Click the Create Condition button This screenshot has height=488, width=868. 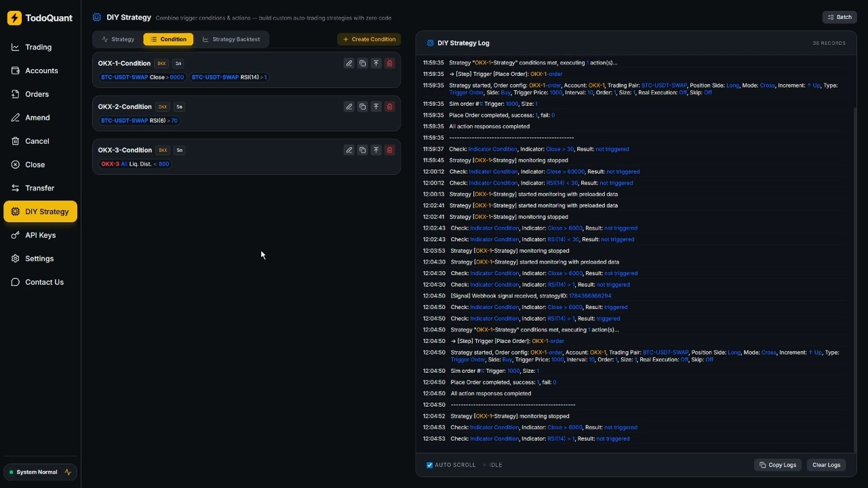tap(369, 39)
